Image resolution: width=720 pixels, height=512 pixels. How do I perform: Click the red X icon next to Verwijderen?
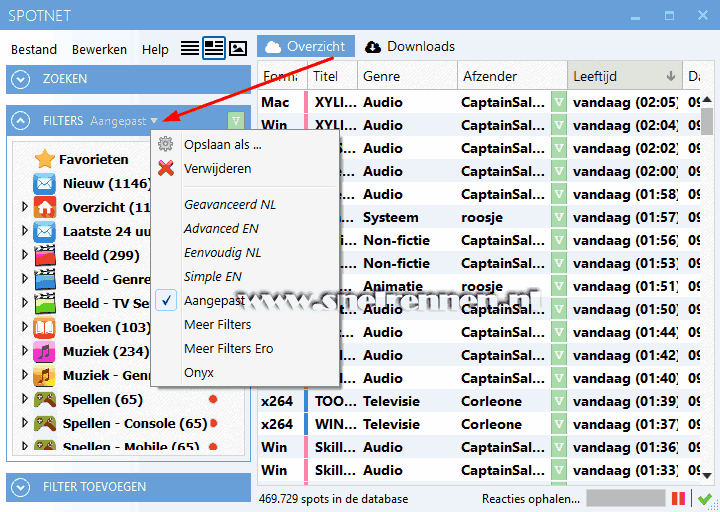pos(166,168)
